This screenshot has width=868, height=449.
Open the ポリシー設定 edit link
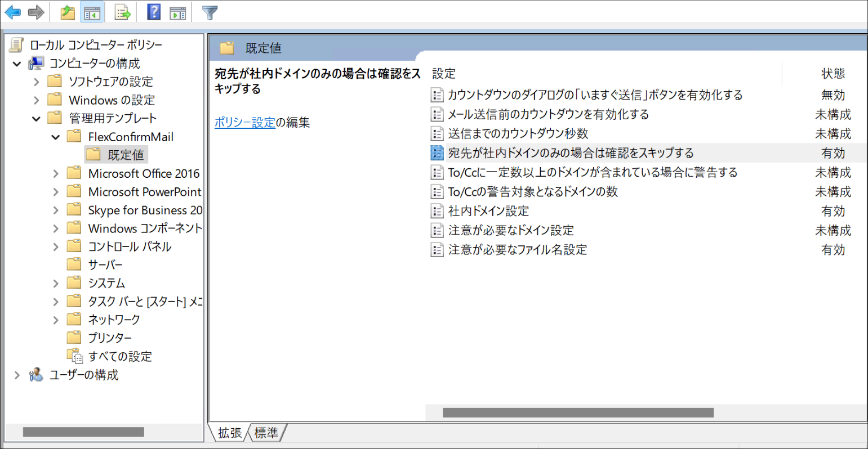245,122
